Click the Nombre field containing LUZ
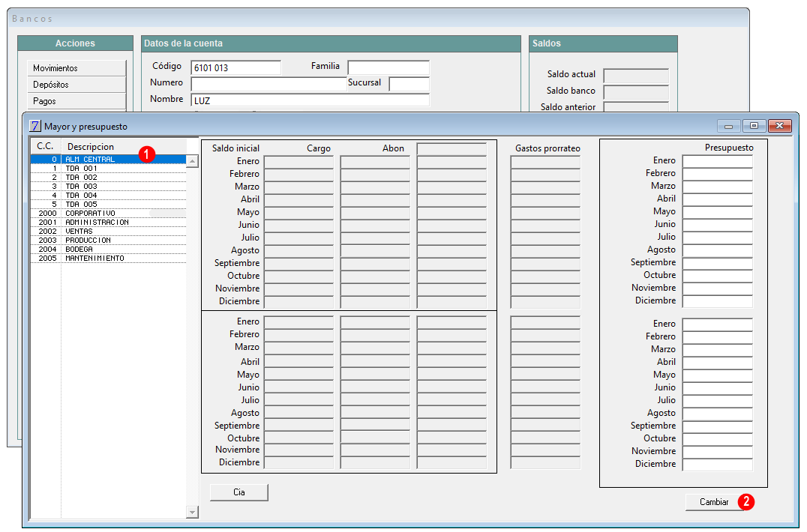Image resolution: width=807 pixels, height=532 pixels. [x=310, y=100]
